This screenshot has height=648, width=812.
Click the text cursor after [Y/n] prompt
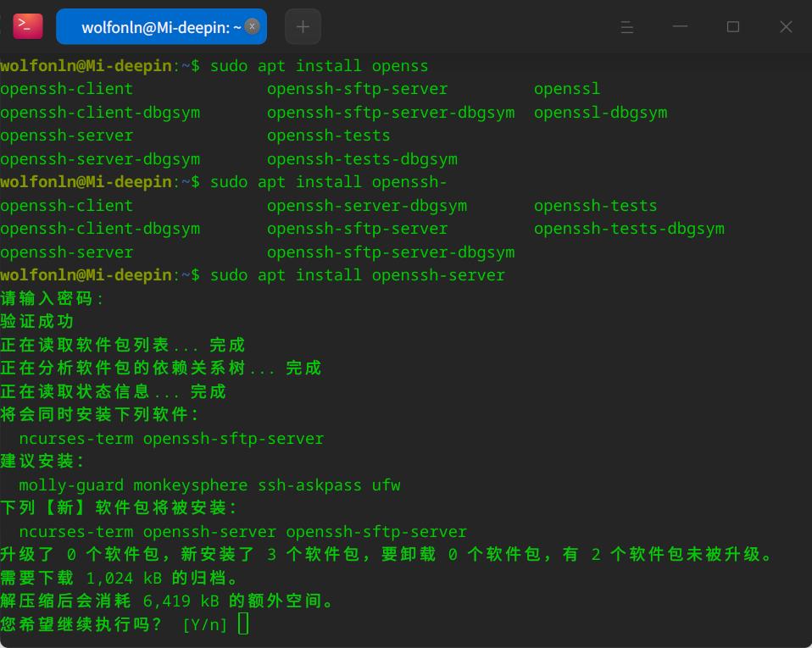pyautogui.click(x=243, y=623)
